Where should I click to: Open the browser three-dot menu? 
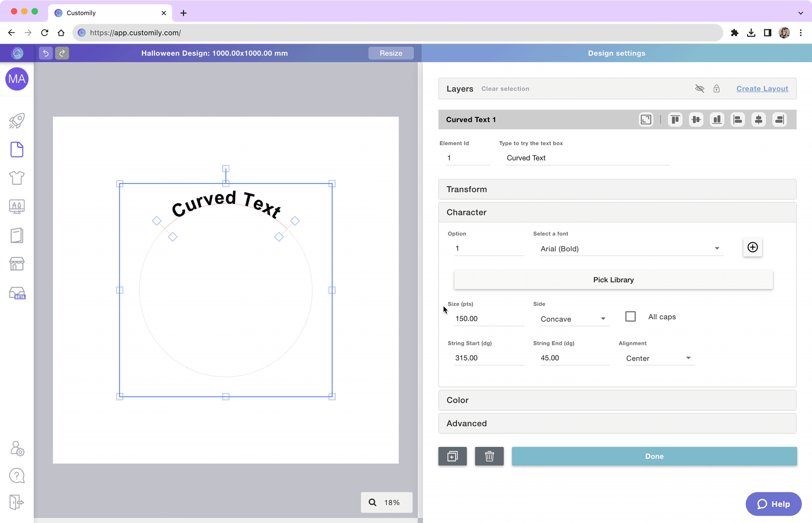point(801,33)
